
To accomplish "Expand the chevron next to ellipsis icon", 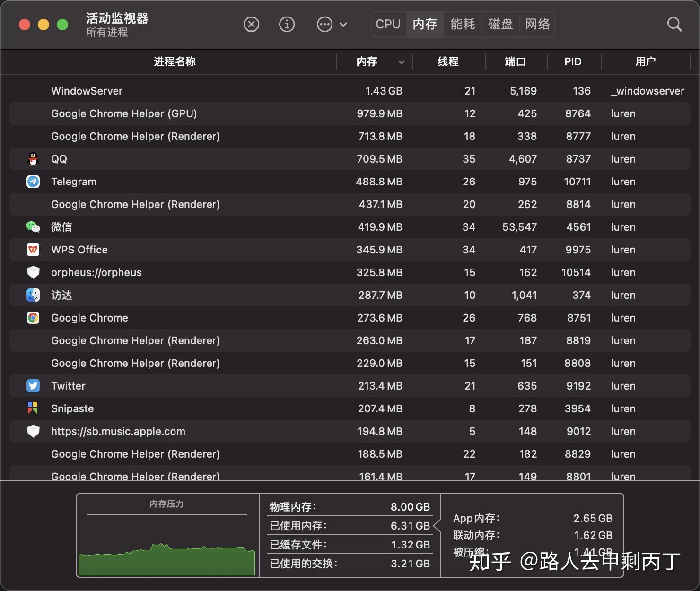I will 343,25.
